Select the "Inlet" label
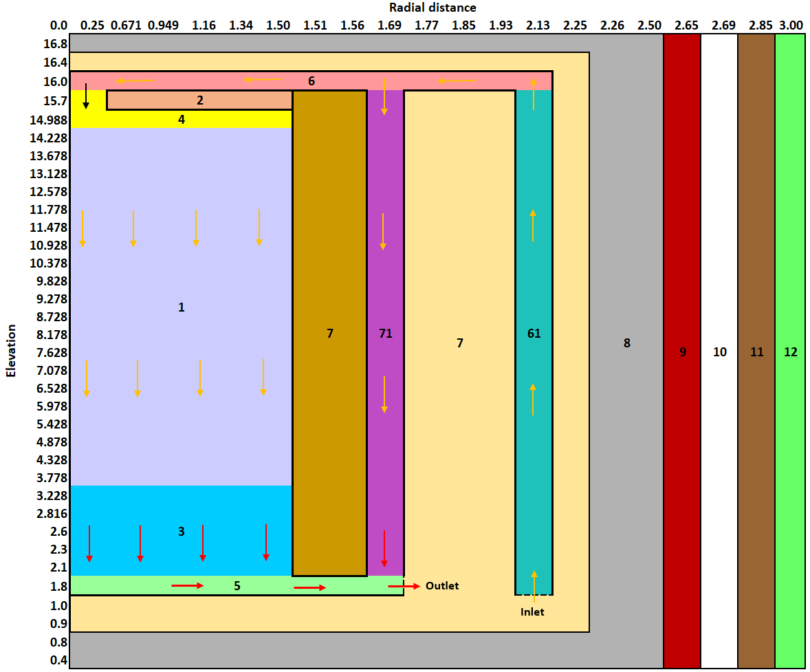 coord(532,612)
